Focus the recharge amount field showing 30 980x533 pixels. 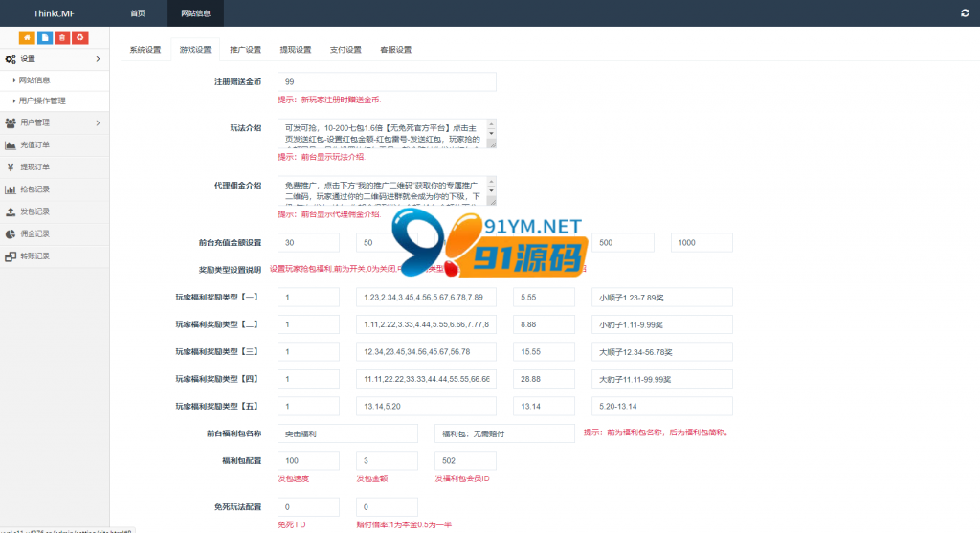coord(308,242)
